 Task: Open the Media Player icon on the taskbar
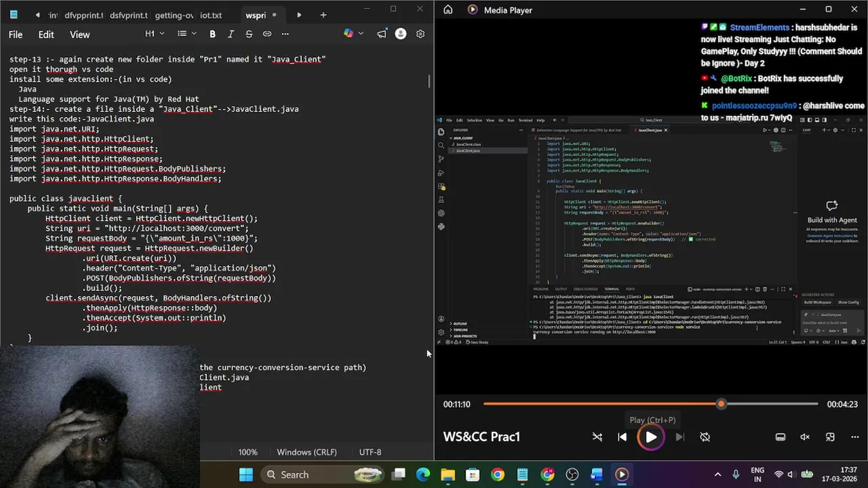(622, 474)
